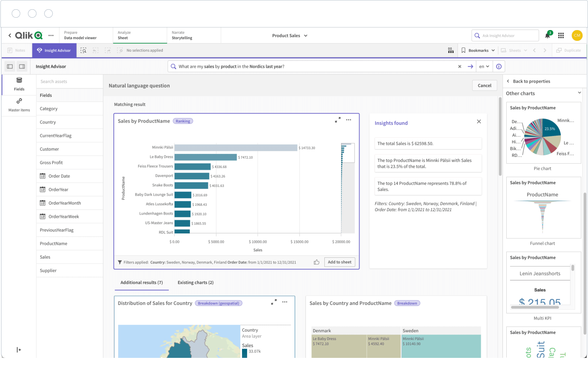588x376 pixels.
Task: Click the natural language question input field
Action: click(308, 66)
